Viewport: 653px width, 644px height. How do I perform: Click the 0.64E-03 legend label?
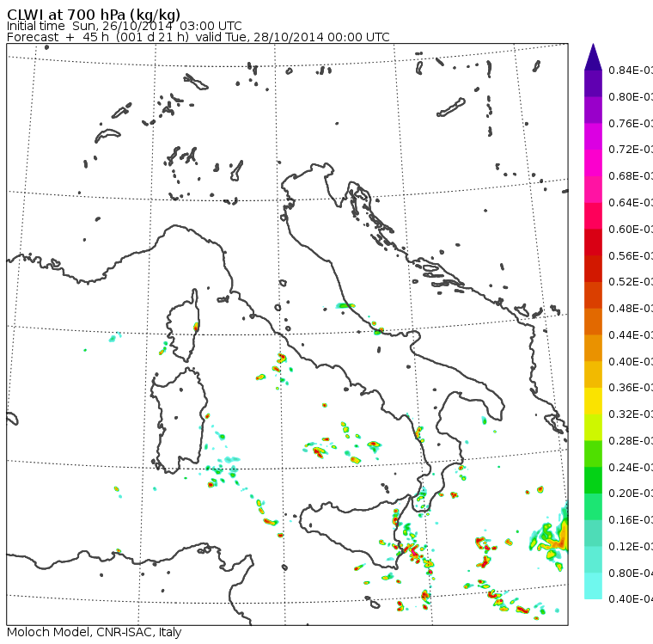coord(631,203)
